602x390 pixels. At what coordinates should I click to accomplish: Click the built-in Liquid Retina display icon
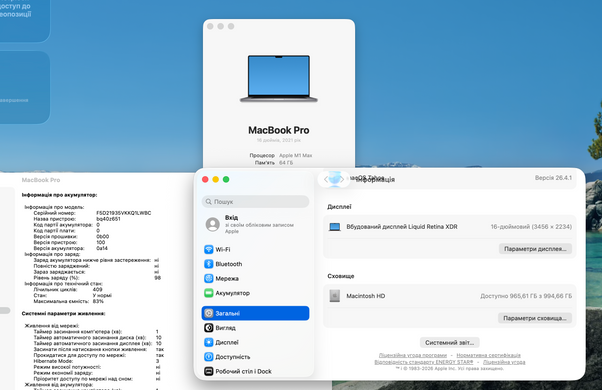click(x=335, y=227)
